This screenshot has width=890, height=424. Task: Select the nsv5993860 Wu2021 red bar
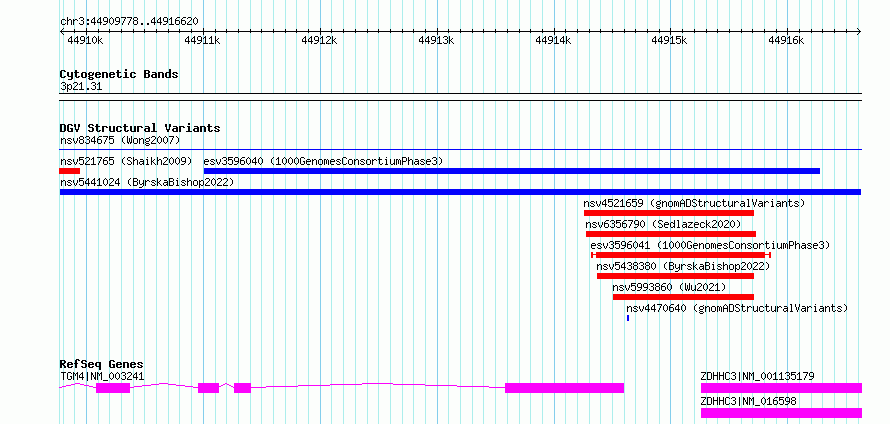[683, 297]
